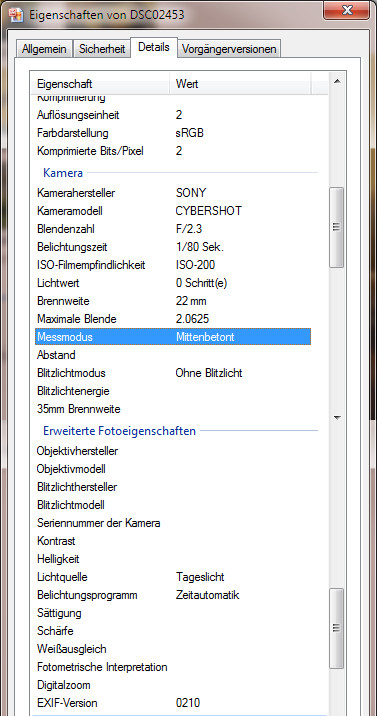Screen dimensions: 377x716
Task: Select the EXIF-Version row
Action: (173, 703)
